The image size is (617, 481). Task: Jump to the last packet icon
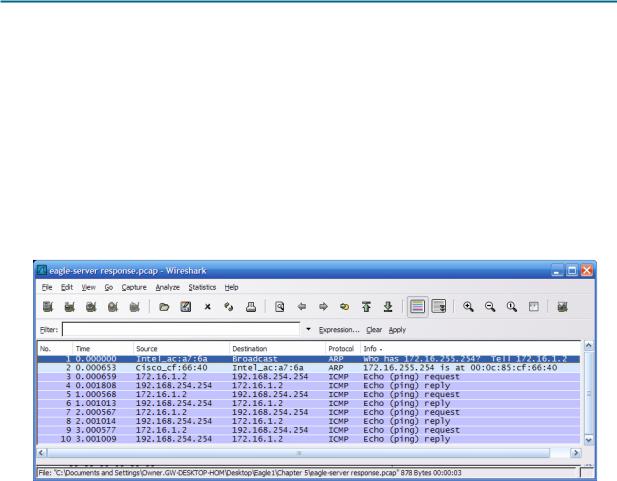388,307
